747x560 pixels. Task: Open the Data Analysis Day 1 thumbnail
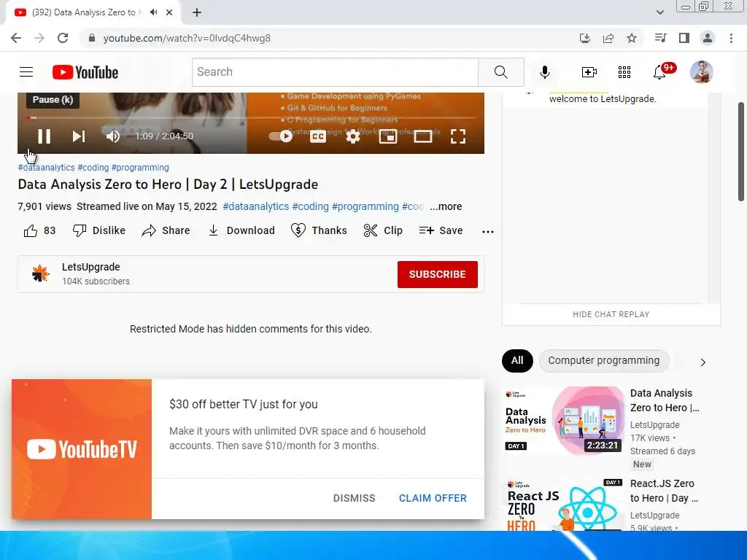tap(564, 421)
